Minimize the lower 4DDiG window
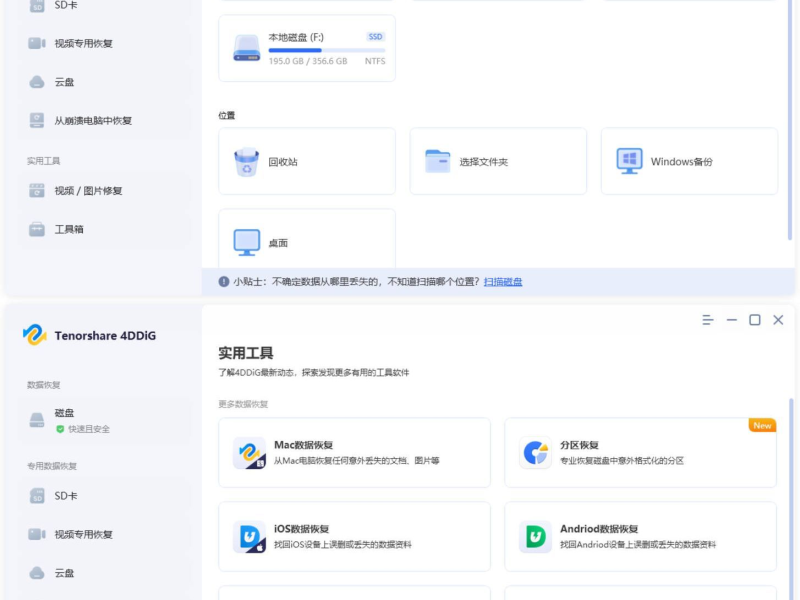The image size is (800, 600). tap(732, 320)
